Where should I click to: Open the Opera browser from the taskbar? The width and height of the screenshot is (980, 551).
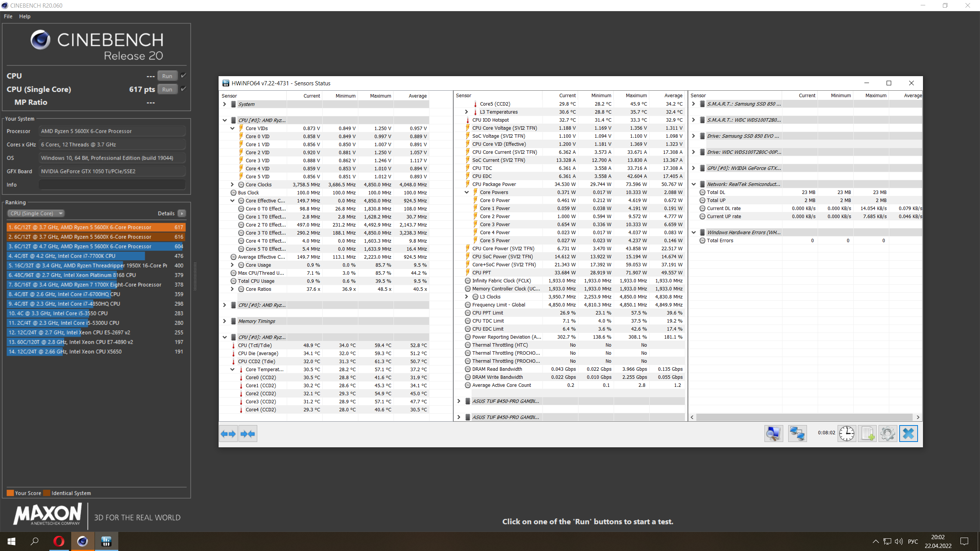coord(59,541)
